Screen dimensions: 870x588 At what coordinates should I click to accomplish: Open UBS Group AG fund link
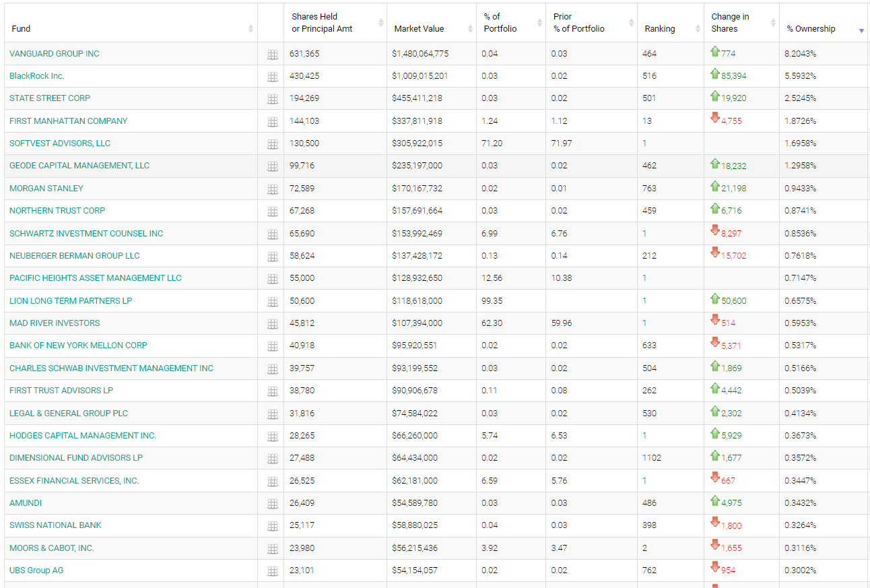(36, 570)
